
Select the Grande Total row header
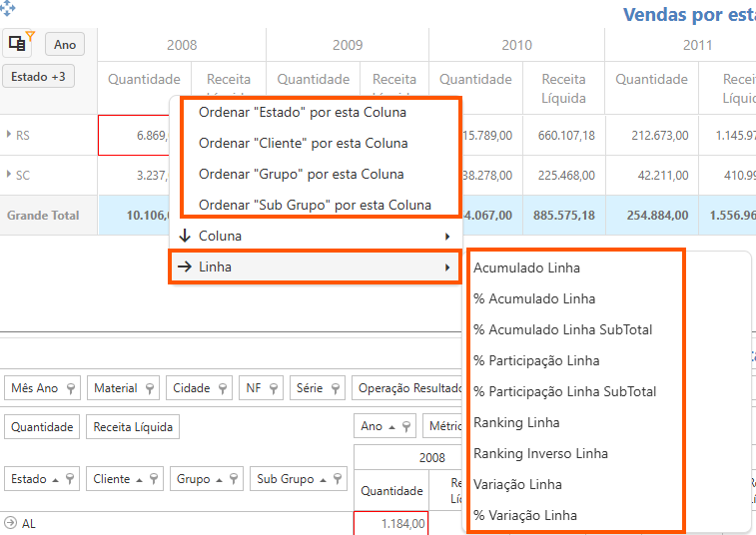48,216
